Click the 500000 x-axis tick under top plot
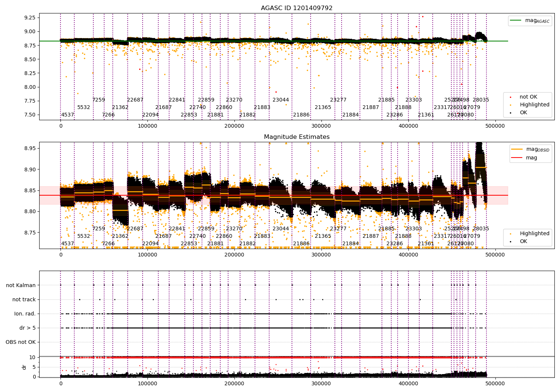 pos(495,126)
